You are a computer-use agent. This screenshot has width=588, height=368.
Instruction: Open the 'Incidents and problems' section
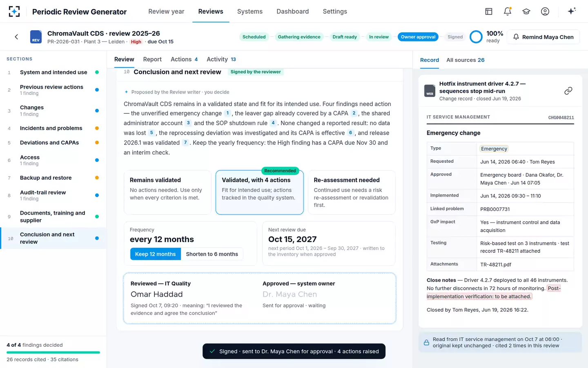pyautogui.click(x=53, y=128)
